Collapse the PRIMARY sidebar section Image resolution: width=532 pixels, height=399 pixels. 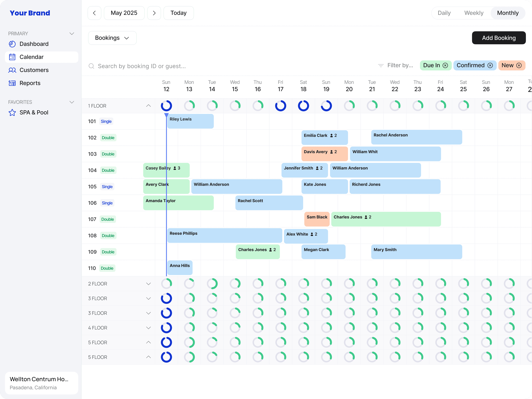pyautogui.click(x=72, y=34)
